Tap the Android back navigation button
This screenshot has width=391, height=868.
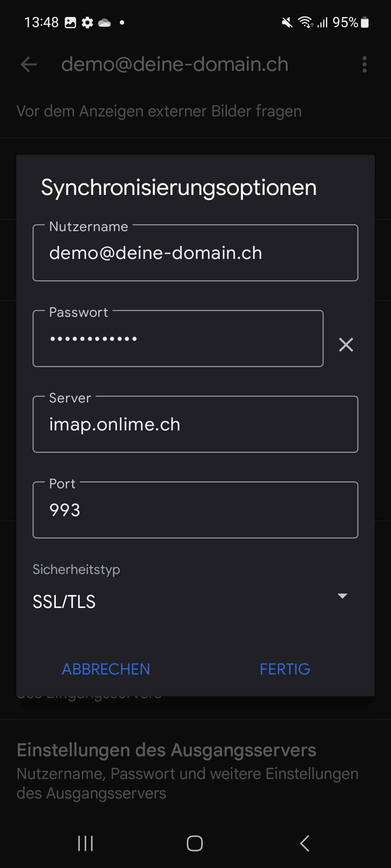(x=305, y=843)
